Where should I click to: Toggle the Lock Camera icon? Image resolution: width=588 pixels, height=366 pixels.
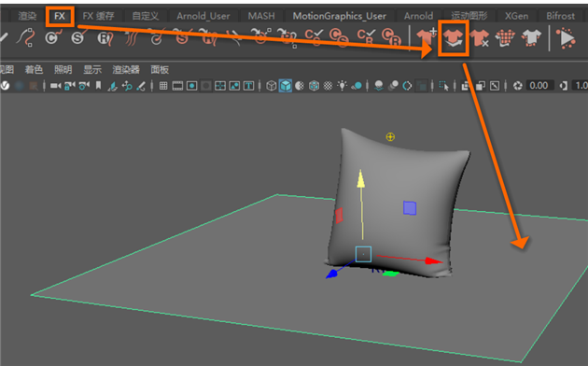tap(70, 86)
